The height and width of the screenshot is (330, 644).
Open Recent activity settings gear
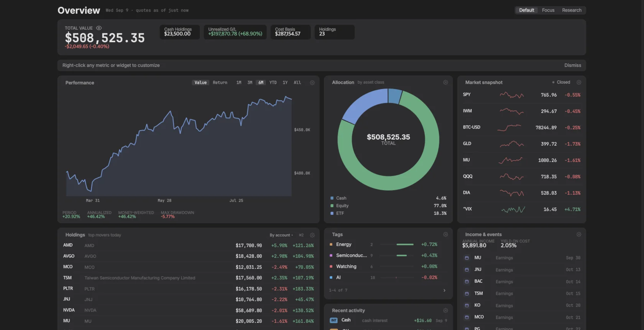click(445, 310)
